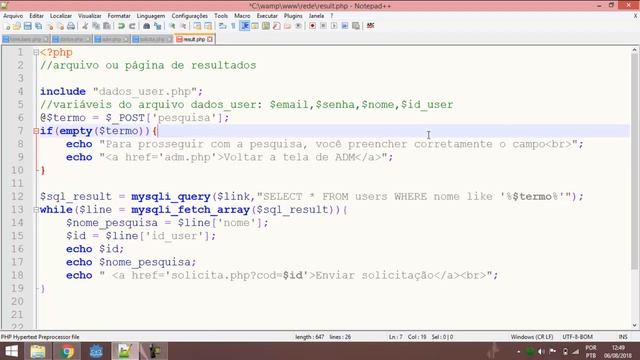Collapse the if(empty) fold marker on line 7
Screen dimensions: 640x360
36,131
